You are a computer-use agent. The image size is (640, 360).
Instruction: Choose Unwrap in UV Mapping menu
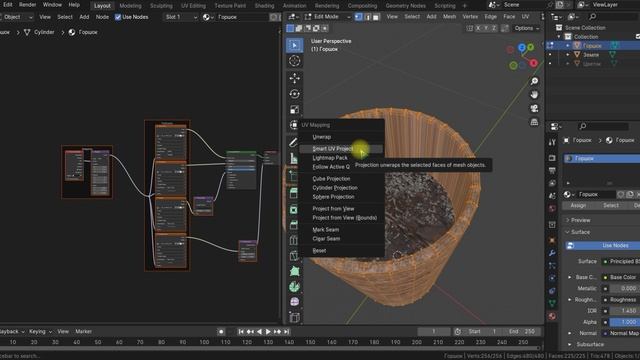(322, 137)
